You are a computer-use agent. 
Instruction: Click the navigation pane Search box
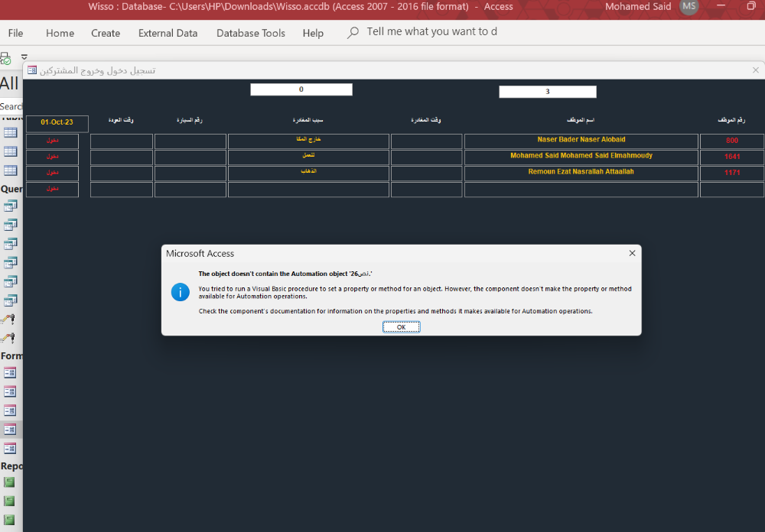pyautogui.click(x=11, y=106)
